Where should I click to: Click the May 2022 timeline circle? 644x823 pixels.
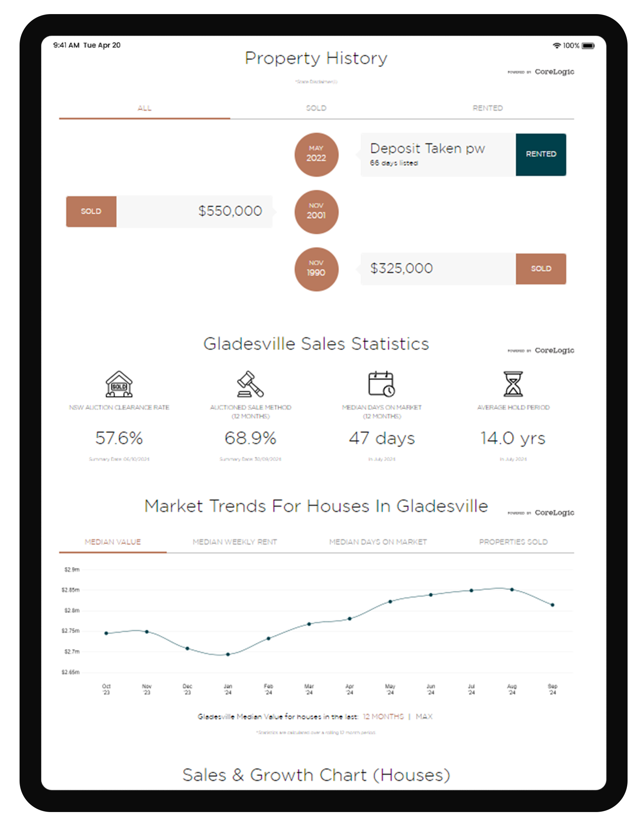pyautogui.click(x=316, y=155)
